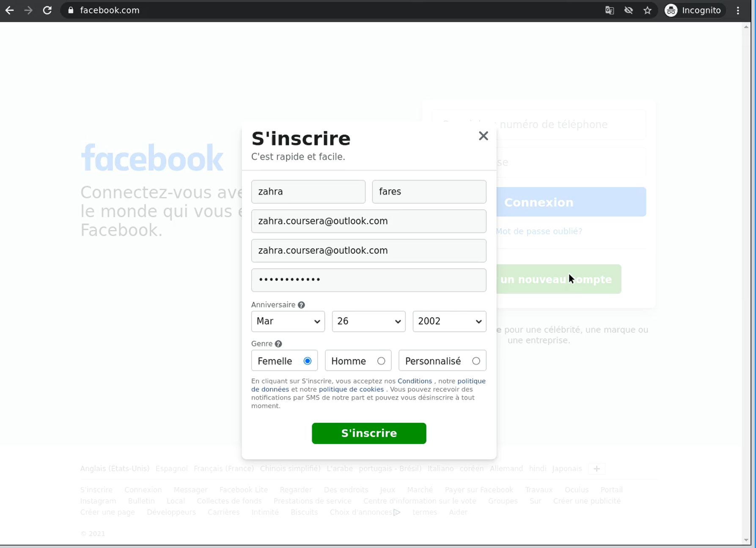
Task: Bookmark this page with the star
Action: (x=647, y=10)
